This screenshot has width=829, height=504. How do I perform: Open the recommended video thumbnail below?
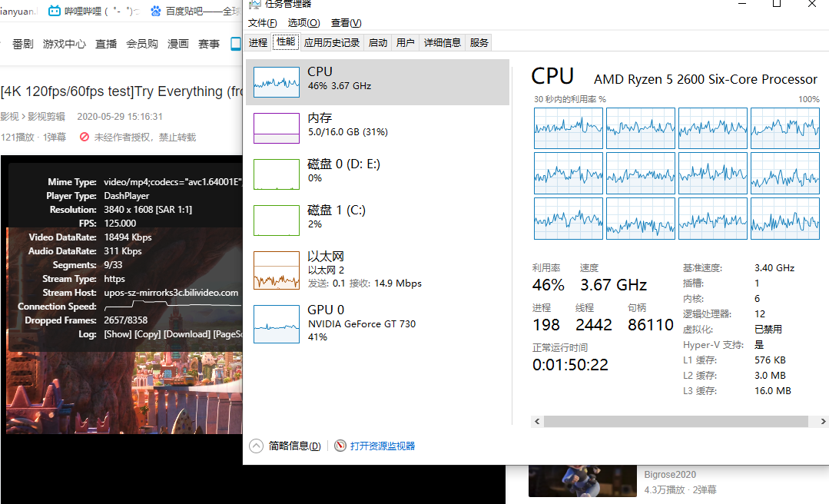coord(582,481)
